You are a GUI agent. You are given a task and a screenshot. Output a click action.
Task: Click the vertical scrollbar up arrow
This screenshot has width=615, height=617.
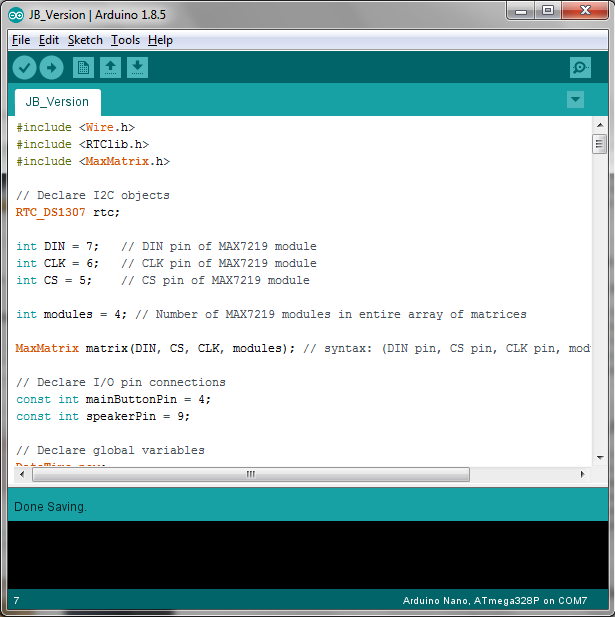pos(600,125)
